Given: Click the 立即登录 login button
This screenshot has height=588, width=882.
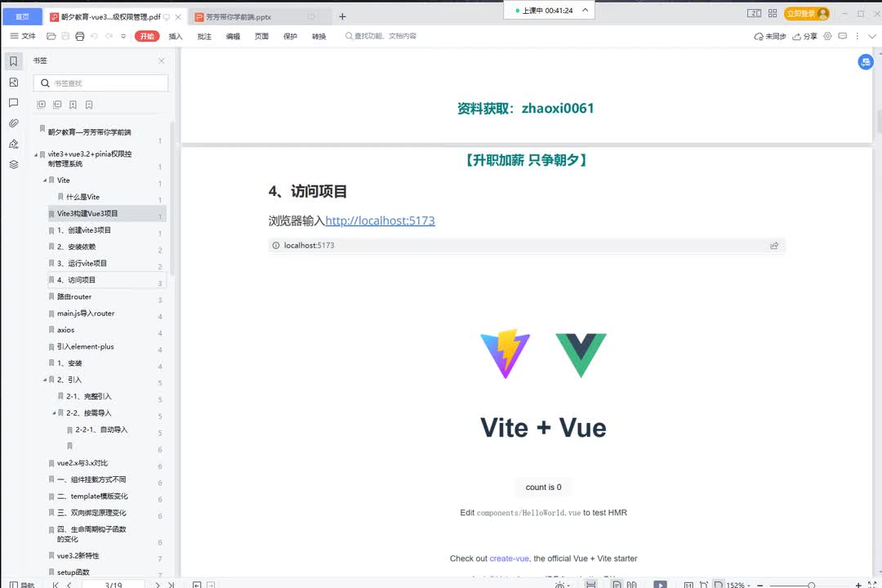Looking at the screenshot, I should click(x=807, y=14).
